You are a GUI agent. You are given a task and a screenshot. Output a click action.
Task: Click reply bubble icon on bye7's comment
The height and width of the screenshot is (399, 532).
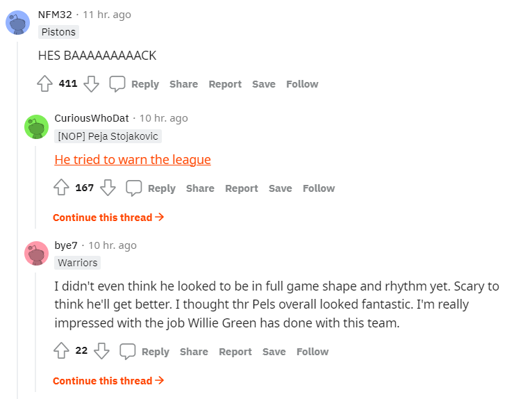click(x=128, y=352)
